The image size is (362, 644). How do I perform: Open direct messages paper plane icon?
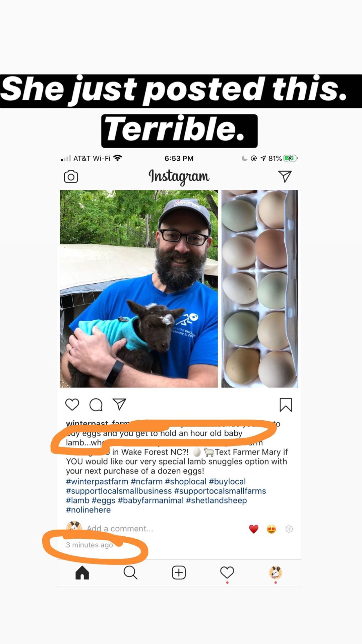pos(285,176)
